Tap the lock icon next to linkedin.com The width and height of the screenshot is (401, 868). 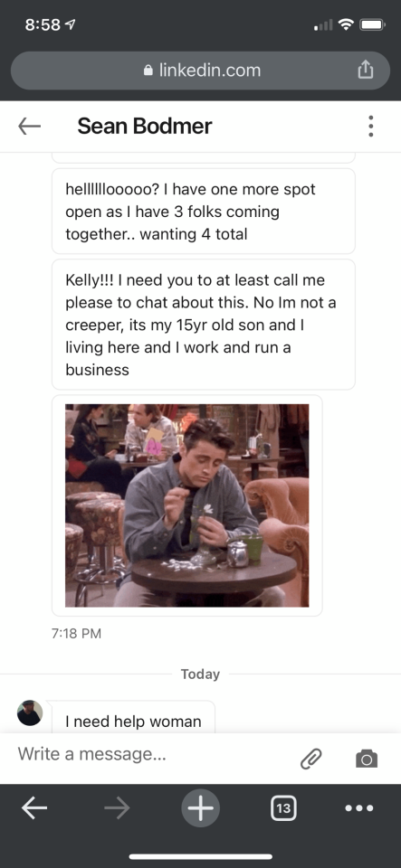(x=148, y=71)
